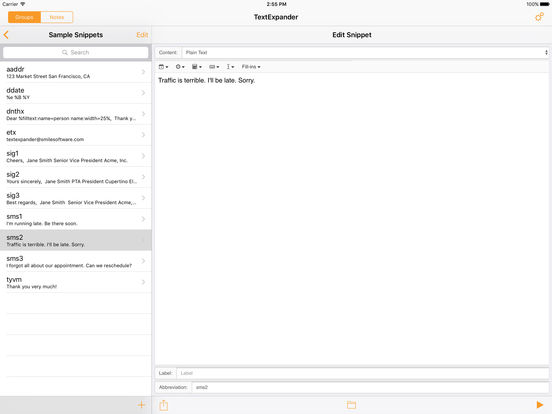Open the date math calculator dropdown
Viewport: 552px width, 414px height.
197,67
